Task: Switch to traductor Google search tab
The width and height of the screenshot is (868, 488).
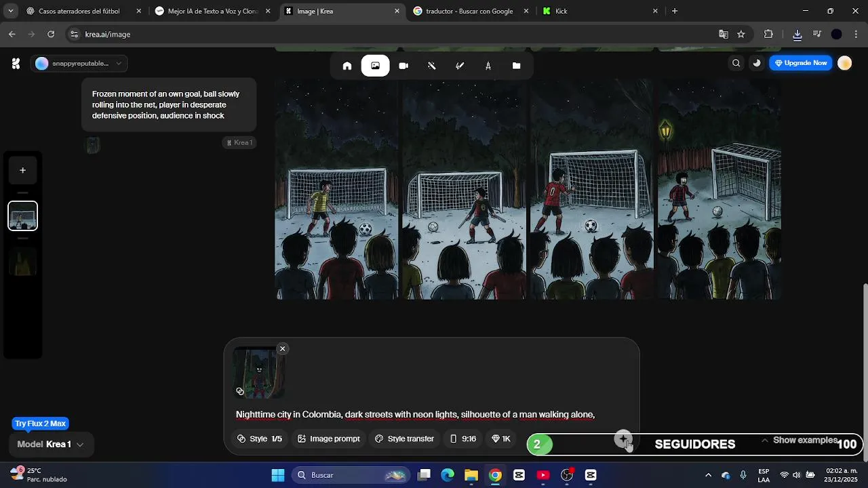Action: coord(469,11)
